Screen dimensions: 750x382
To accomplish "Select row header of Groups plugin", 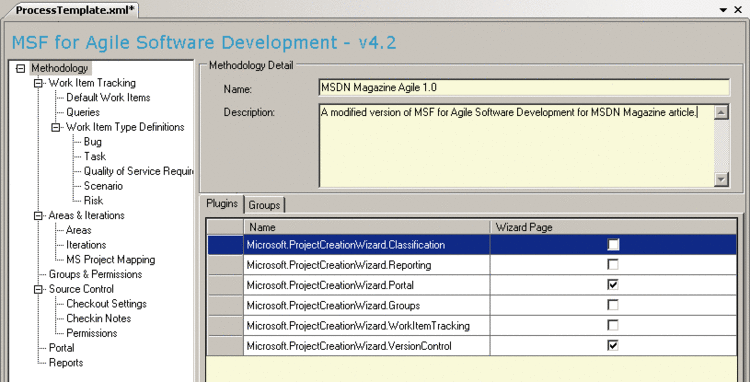I will coord(225,305).
